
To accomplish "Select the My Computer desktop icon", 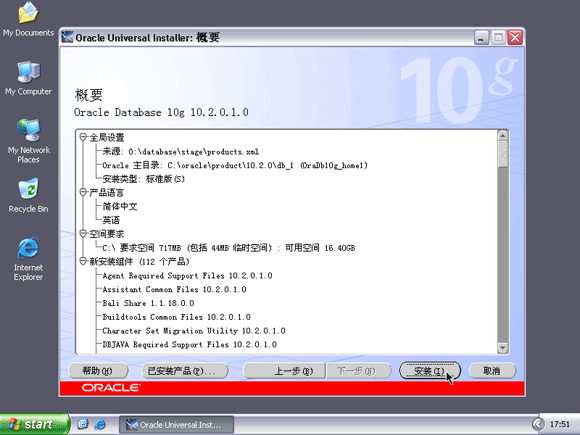I will pyautogui.click(x=28, y=78).
